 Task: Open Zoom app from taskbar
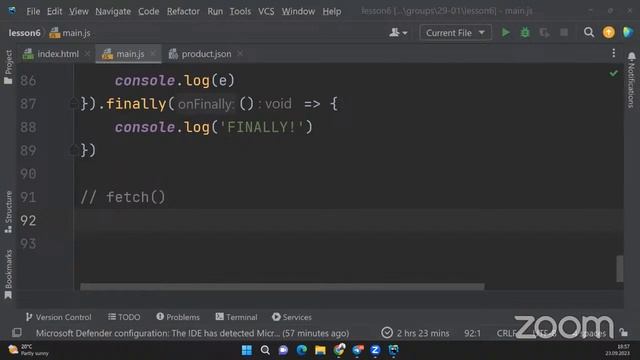375,350
